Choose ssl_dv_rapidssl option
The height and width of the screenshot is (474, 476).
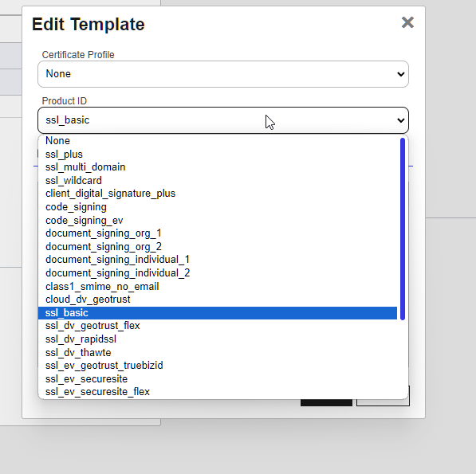click(x=218, y=339)
